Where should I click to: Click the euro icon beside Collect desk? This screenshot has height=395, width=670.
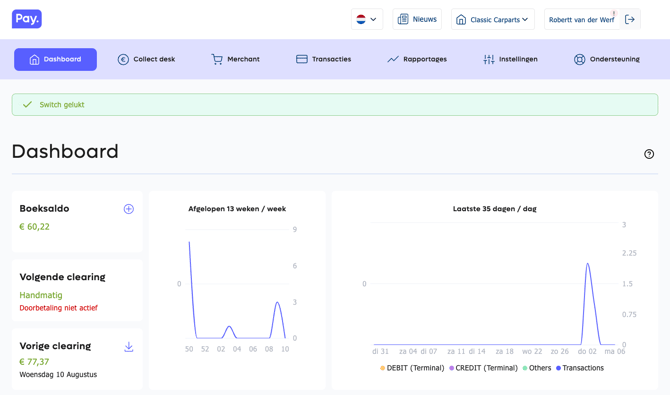123,59
